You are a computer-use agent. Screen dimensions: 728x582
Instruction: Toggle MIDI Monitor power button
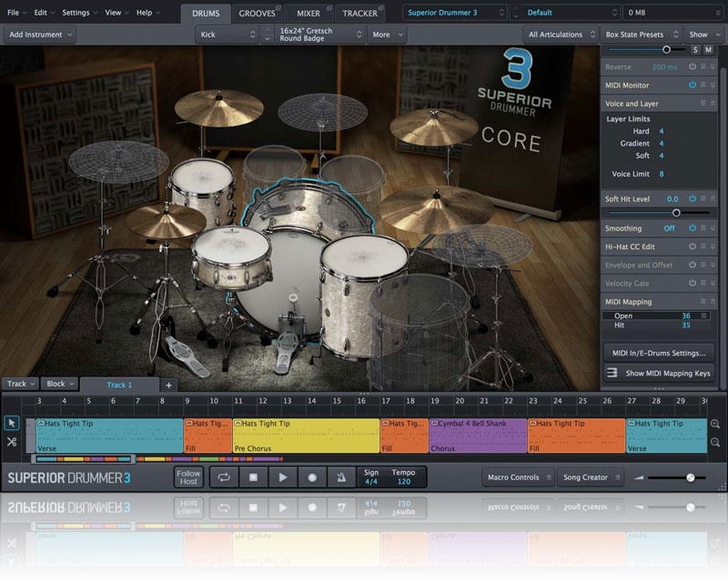pyautogui.click(x=693, y=85)
